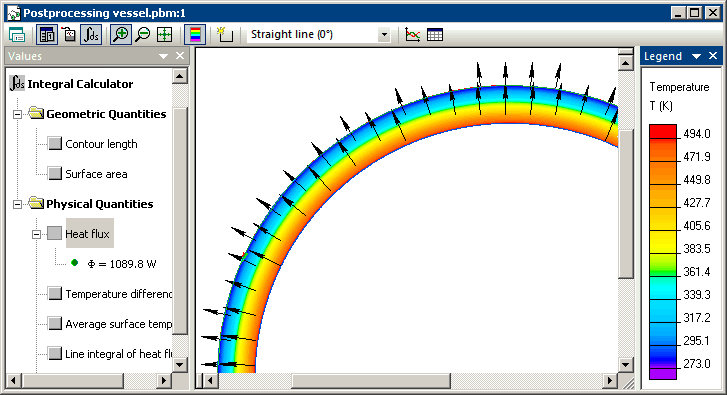This screenshot has width=727, height=395.
Task: Open the local values tool icon
Action: (x=69, y=35)
